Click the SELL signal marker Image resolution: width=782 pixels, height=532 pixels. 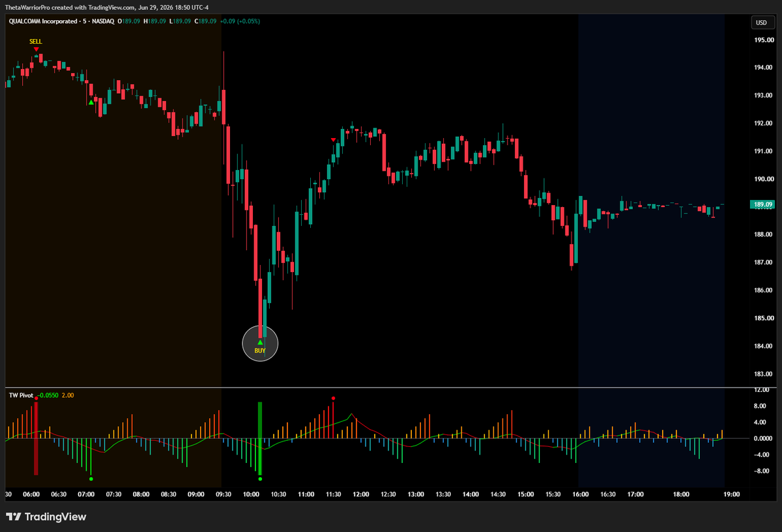pos(36,45)
